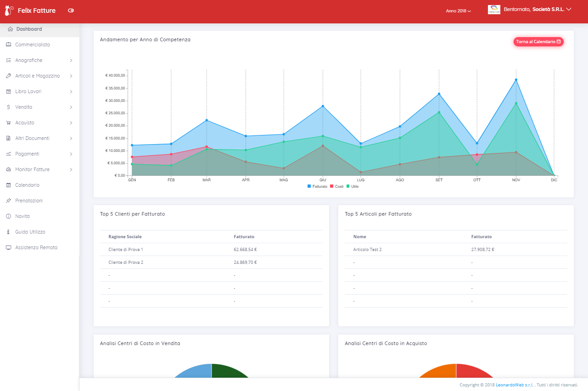Open the Guida Utilizzo menu item

[39, 232]
